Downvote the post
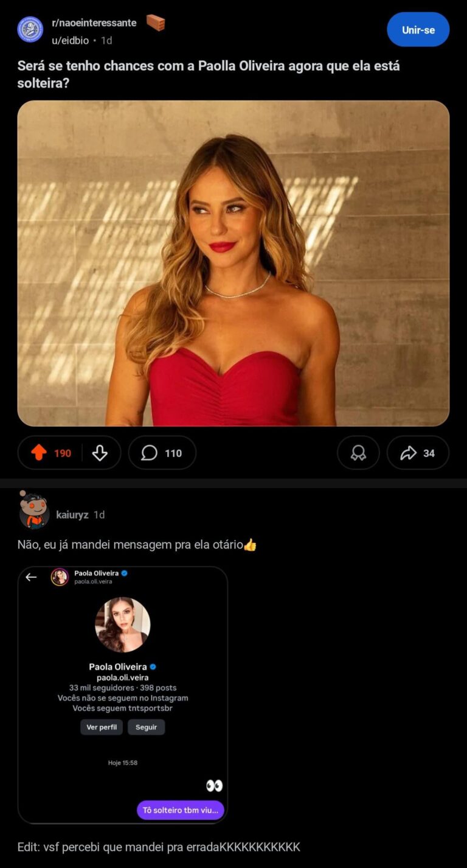The image size is (467, 868). tap(100, 453)
